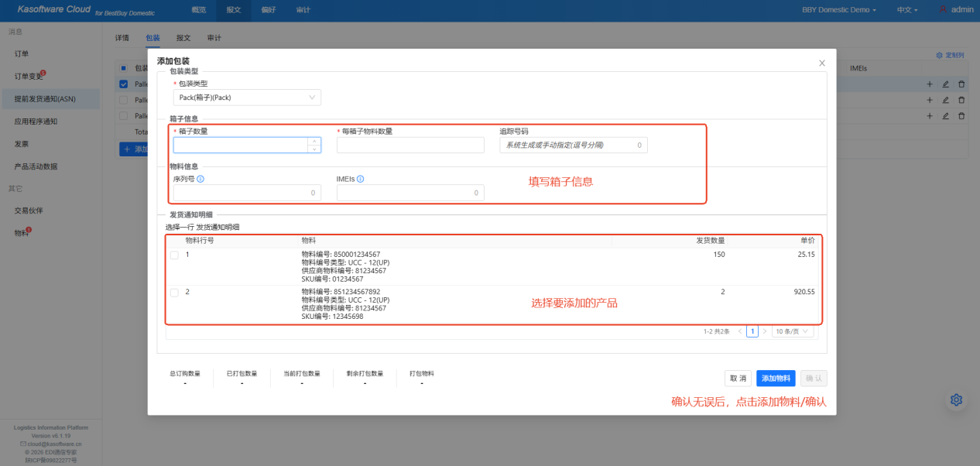Uncheck the selected Pallet row checkbox
This screenshot has width=980, height=466.
tap(124, 84)
